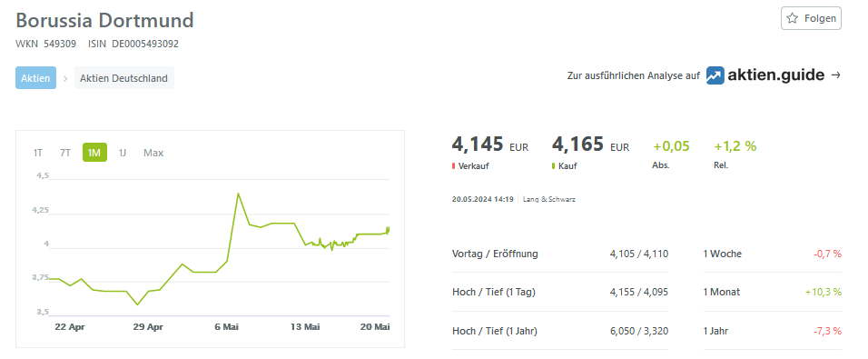Click the chevron between Aktien breadcrumbs
868x359 pixels.
[x=65, y=78]
